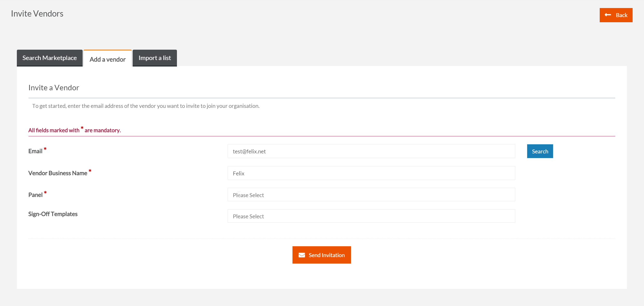Click the Sign-Off Templates label
644x306 pixels.
click(x=53, y=214)
